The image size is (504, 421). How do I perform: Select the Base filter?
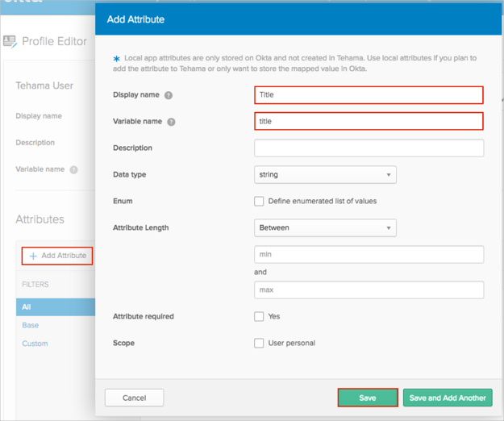tap(31, 325)
